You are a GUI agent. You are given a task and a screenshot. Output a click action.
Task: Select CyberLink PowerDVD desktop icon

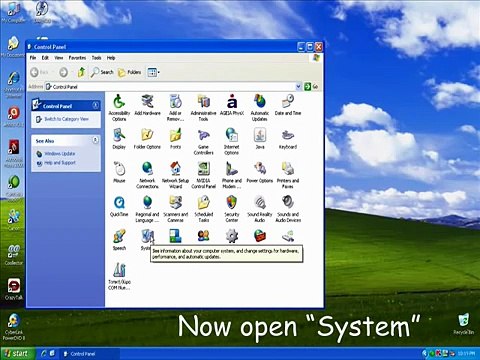pyautogui.click(x=14, y=327)
